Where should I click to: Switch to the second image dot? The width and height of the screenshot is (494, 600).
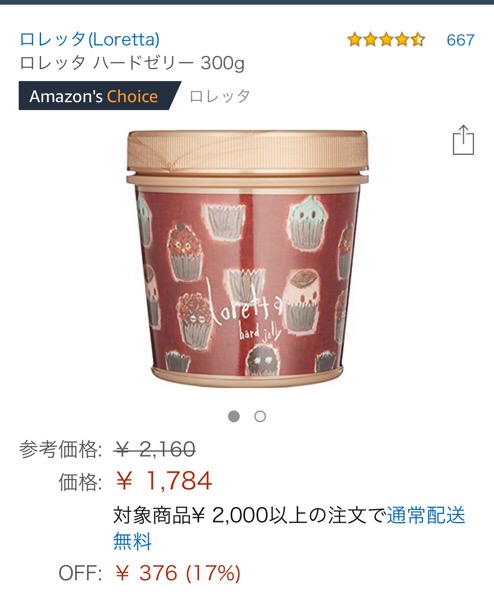click(260, 416)
